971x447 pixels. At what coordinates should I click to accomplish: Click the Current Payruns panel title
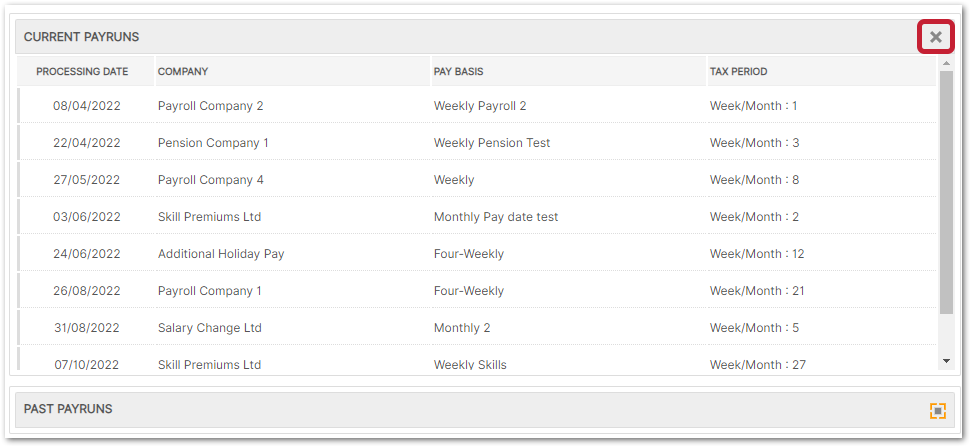pos(81,37)
